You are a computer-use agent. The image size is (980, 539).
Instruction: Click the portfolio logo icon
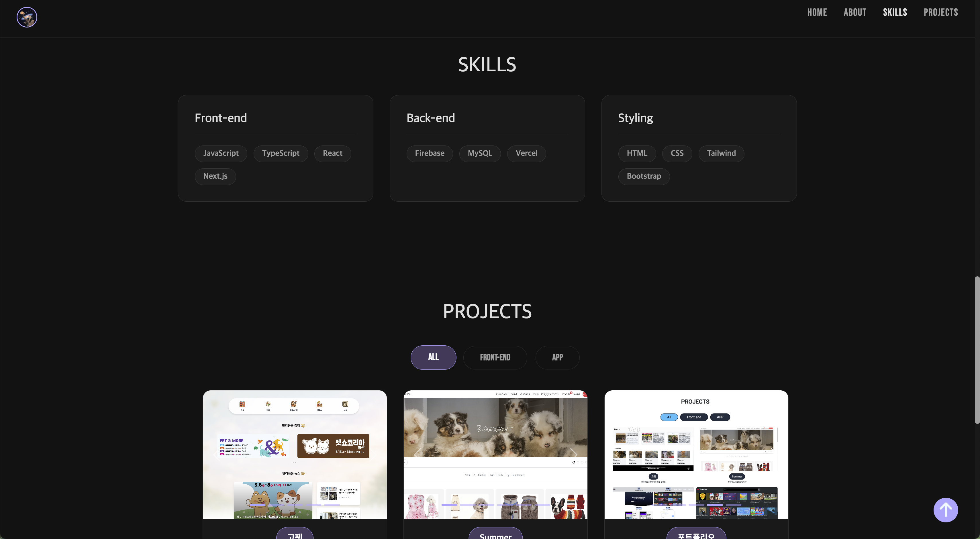(x=27, y=17)
